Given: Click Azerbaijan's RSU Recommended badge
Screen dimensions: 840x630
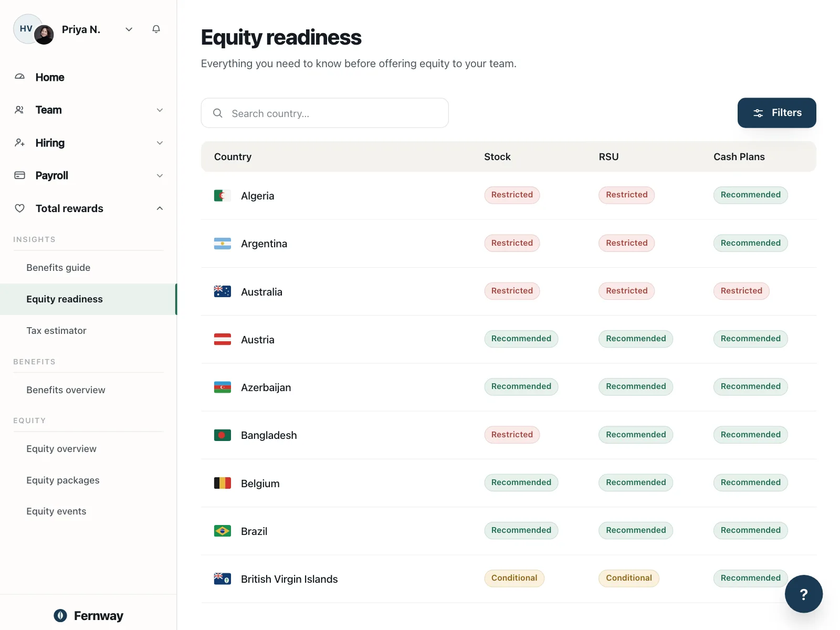Looking at the screenshot, I should (636, 386).
